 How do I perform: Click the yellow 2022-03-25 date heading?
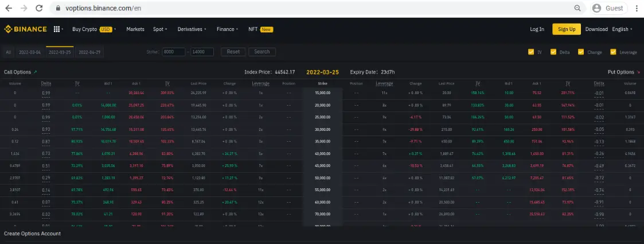322,72
